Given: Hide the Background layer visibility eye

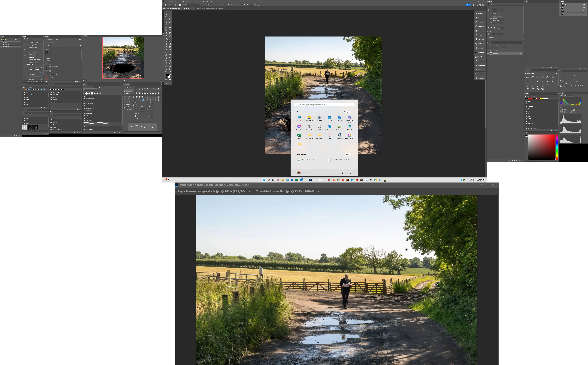Looking at the screenshot, I should 488,53.
